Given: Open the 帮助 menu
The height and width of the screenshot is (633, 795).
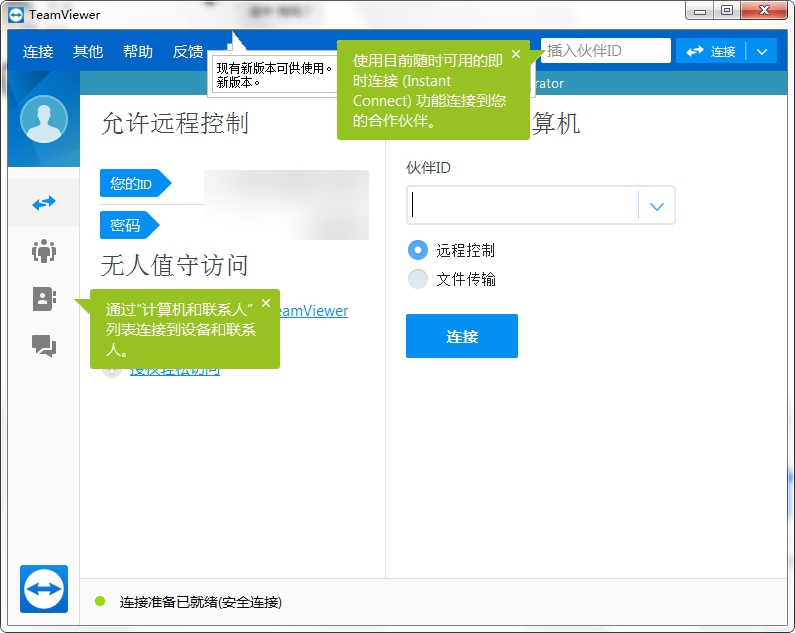Looking at the screenshot, I should tap(137, 51).
